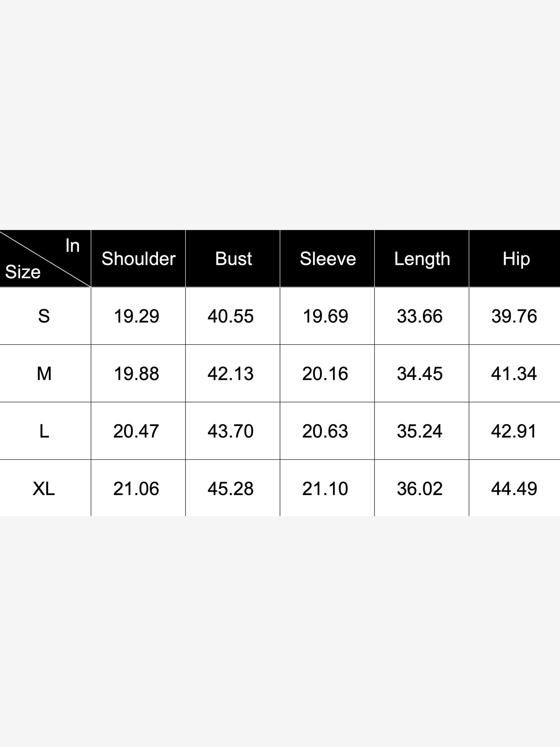Select the XL size row label
The width and height of the screenshot is (560, 747).
pos(44,489)
